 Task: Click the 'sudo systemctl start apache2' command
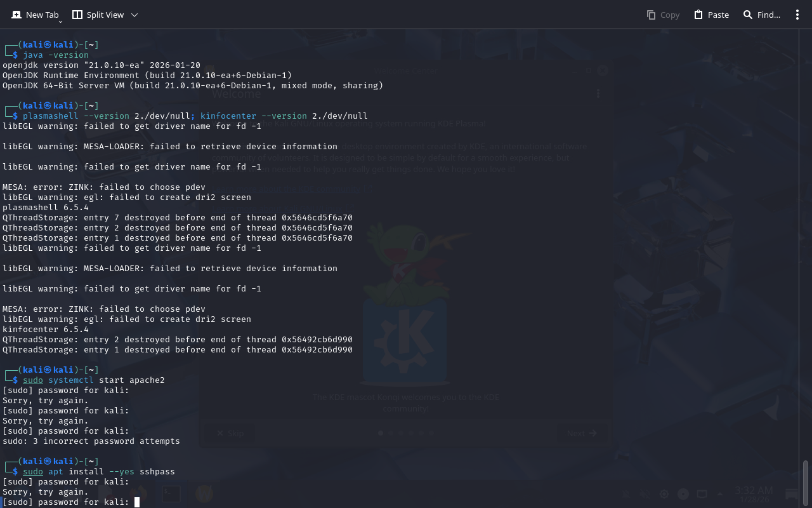tap(94, 380)
